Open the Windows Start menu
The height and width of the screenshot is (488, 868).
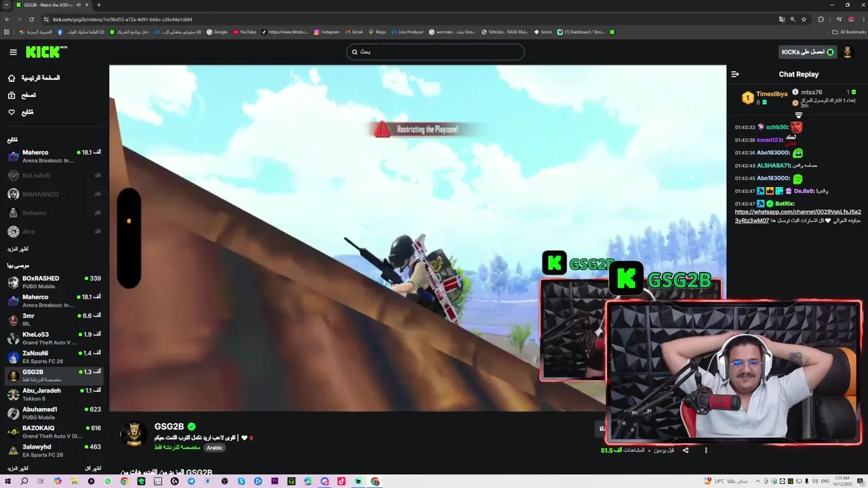coord(8,481)
